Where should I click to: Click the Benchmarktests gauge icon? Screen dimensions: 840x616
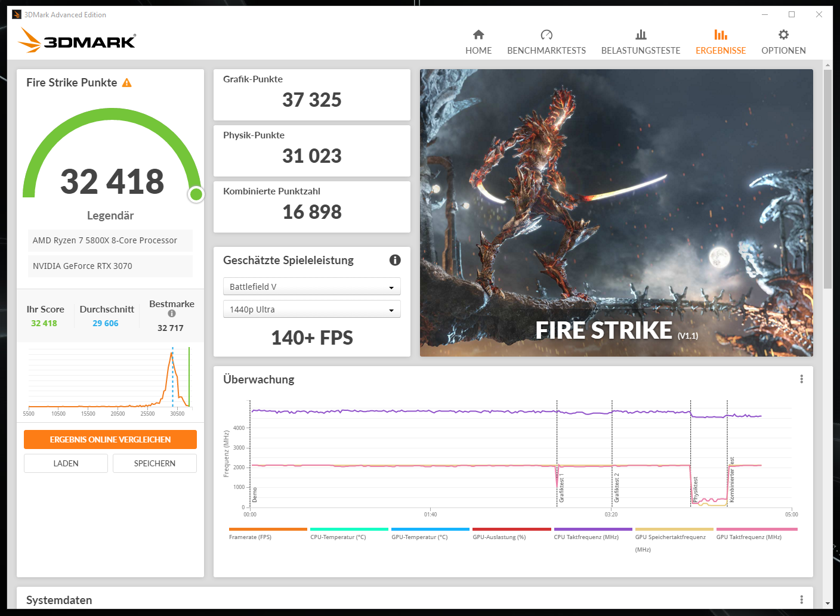pyautogui.click(x=546, y=35)
